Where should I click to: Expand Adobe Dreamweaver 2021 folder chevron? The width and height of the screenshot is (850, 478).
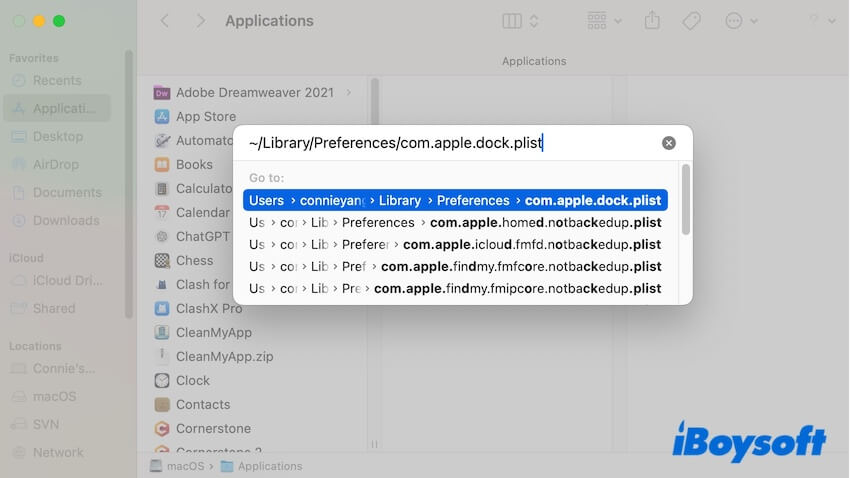349,92
